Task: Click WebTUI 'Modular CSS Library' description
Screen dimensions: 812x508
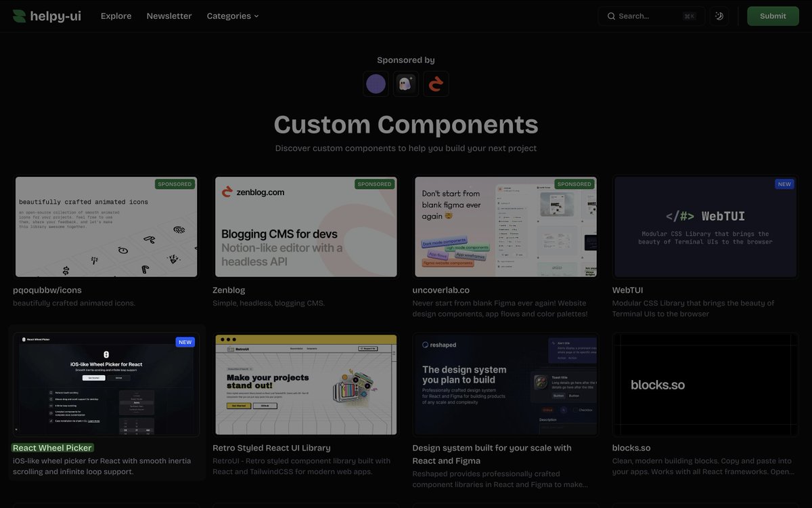Action: coord(694,308)
